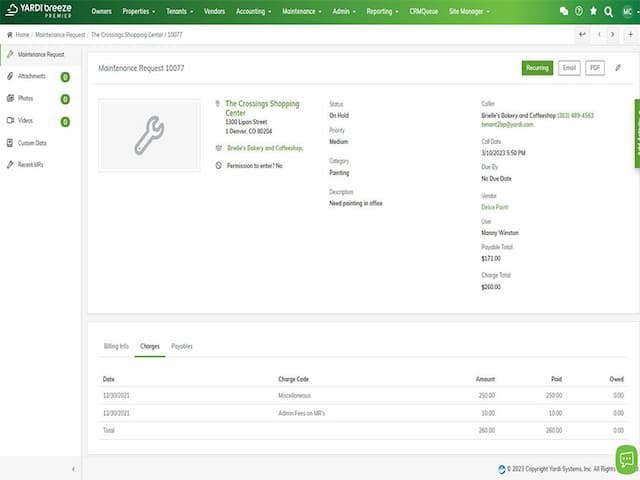Open the help question mark icon
The image size is (640, 480).
pos(578,11)
